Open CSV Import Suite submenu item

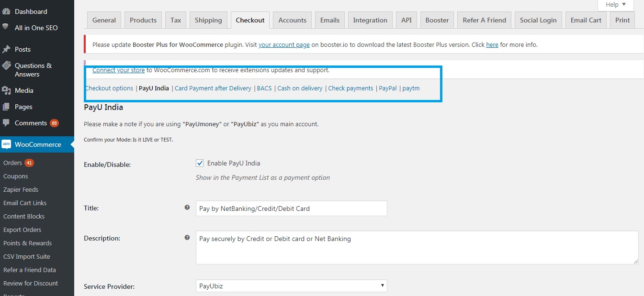click(27, 256)
